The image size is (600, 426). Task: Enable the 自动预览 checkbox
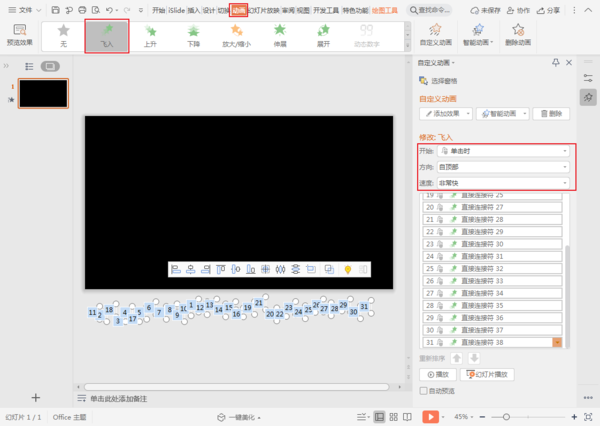424,391
